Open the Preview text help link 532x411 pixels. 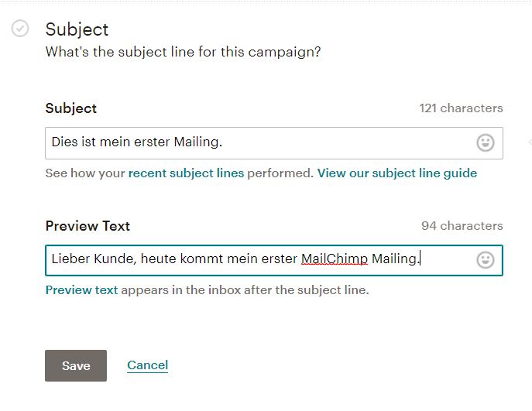coord(81,290)
